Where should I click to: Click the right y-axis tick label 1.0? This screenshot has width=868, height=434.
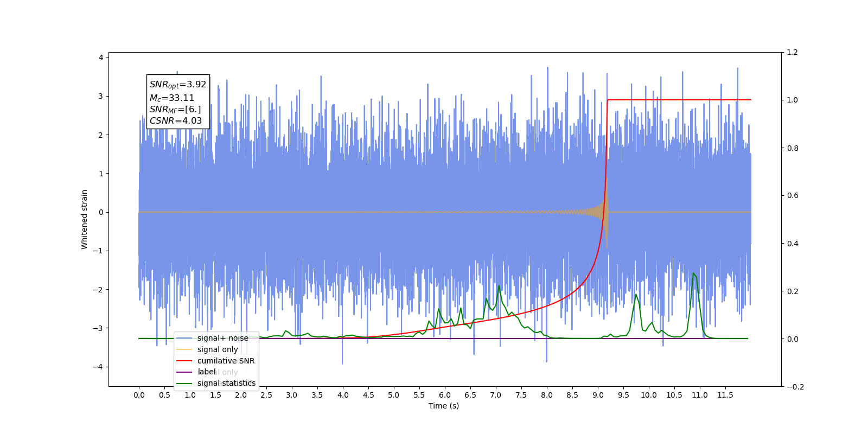tap(793, 100)
